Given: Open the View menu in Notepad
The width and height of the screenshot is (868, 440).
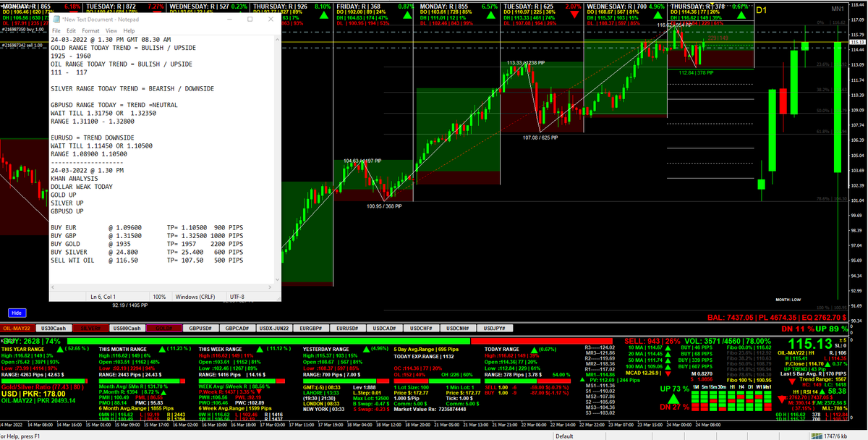Looking at the screenshot, I should [112, 31].
